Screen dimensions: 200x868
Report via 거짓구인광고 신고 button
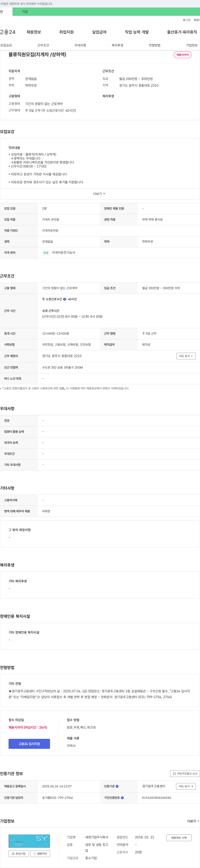(x=185, y=774)
